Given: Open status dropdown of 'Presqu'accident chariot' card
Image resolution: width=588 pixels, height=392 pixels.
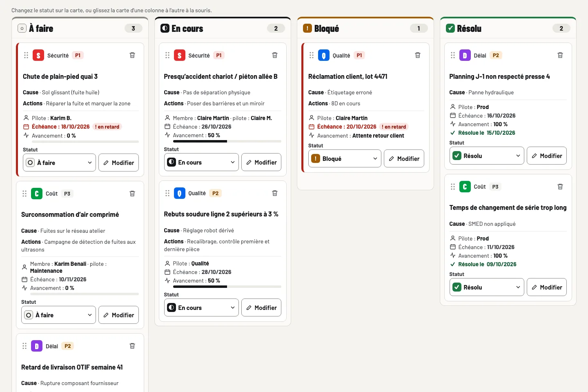Looking at the screenshot, I should coord(201,162).
